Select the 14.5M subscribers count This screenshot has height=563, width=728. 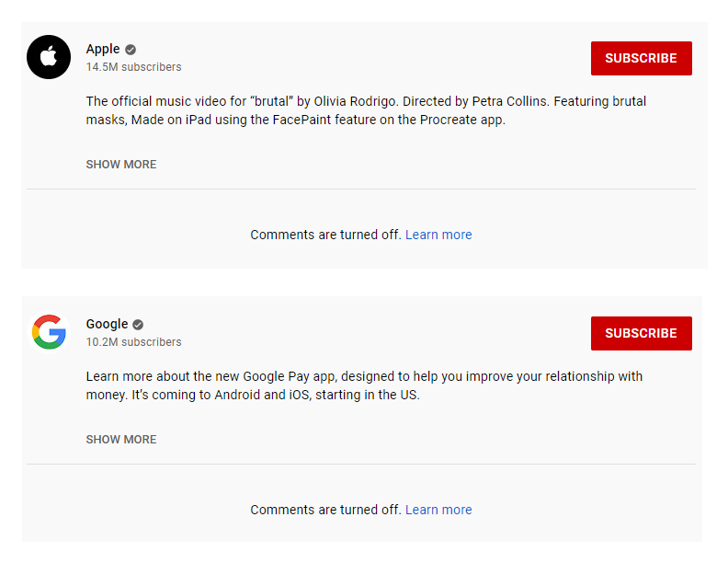pos(133,67)
